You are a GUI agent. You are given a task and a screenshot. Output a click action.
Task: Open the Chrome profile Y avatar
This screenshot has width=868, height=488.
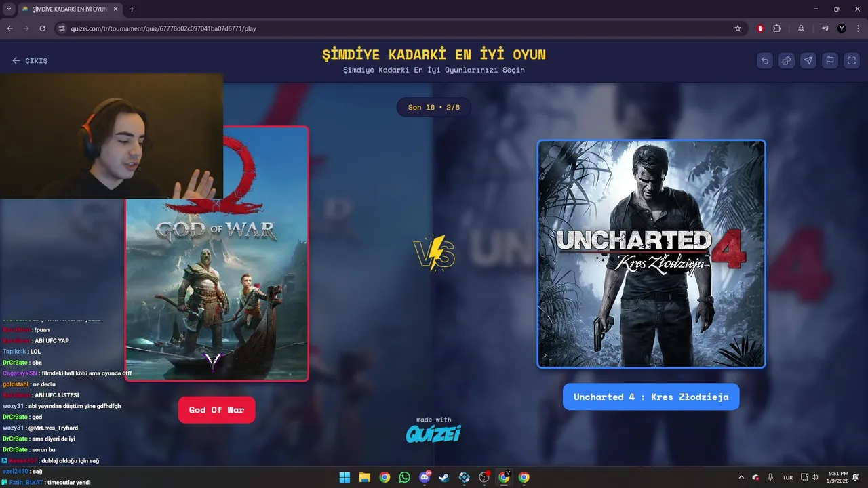pyautogui.click(x=842, y=28)
